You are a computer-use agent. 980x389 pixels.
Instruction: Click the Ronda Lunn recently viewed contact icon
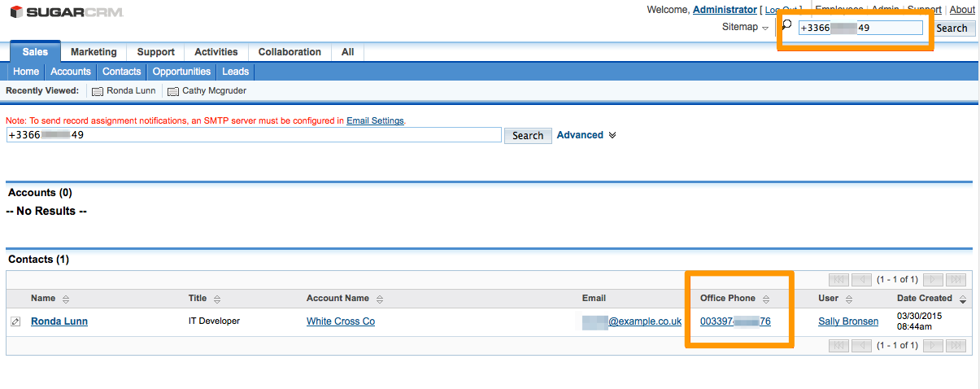click(x=98, y=91)
